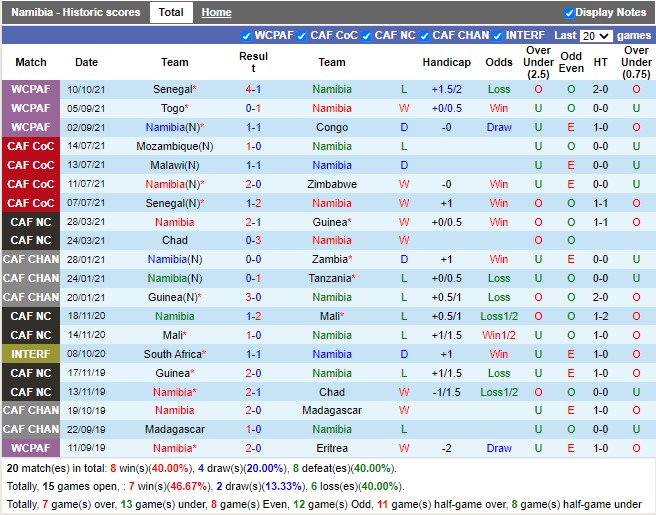656x515 pixels.
Task: Click the Congo team name
Action: pos(332,127)
